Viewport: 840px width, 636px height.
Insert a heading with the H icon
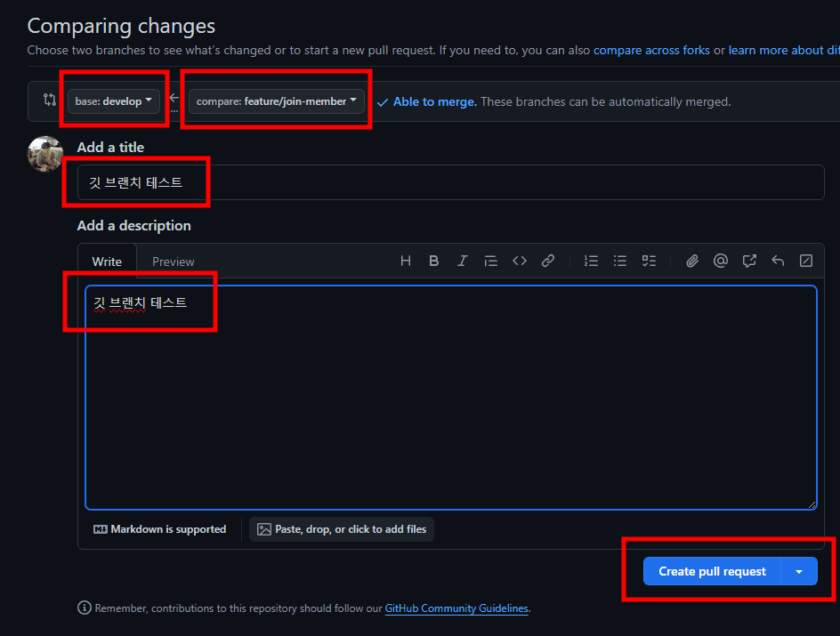406,261
